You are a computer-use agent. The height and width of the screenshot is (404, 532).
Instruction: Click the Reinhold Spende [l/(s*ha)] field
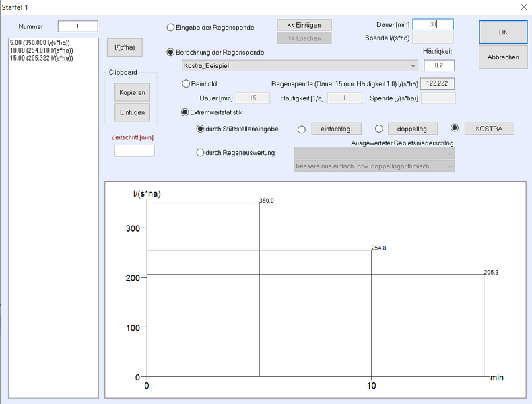pos(438,98)
